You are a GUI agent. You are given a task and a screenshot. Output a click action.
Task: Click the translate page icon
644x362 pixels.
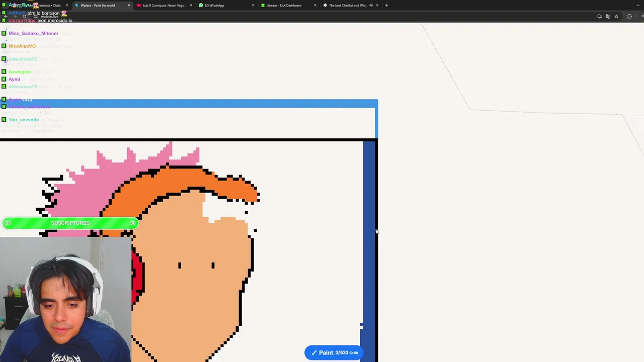[608, 16]
